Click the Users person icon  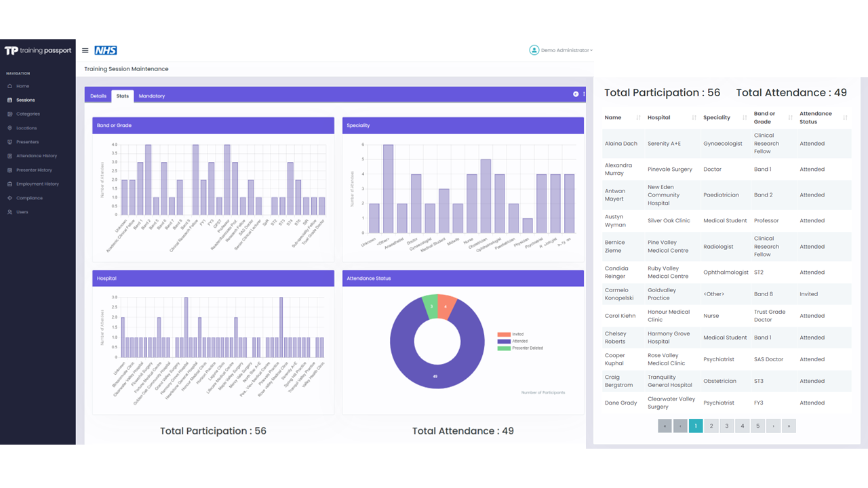[9, 212]
